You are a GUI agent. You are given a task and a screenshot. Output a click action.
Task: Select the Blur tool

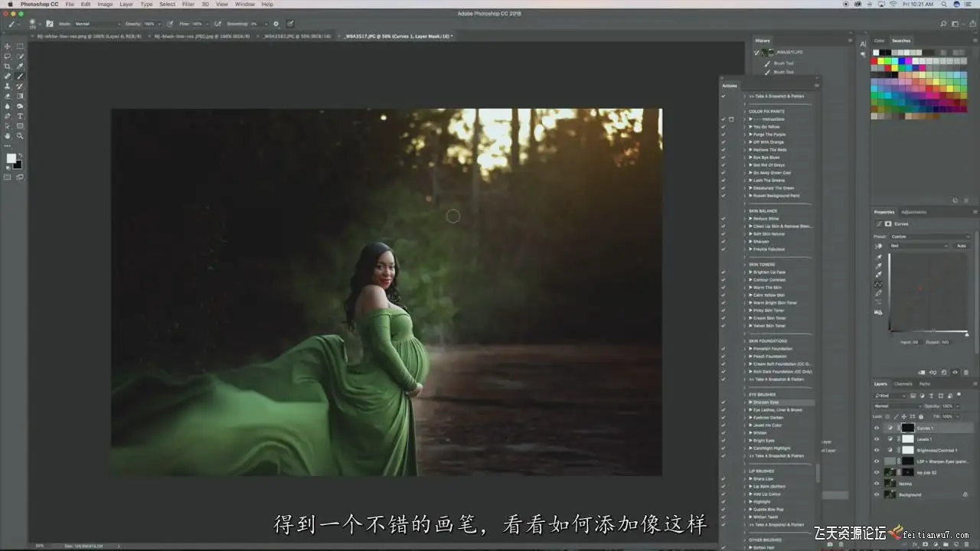[x=8, y=106]
